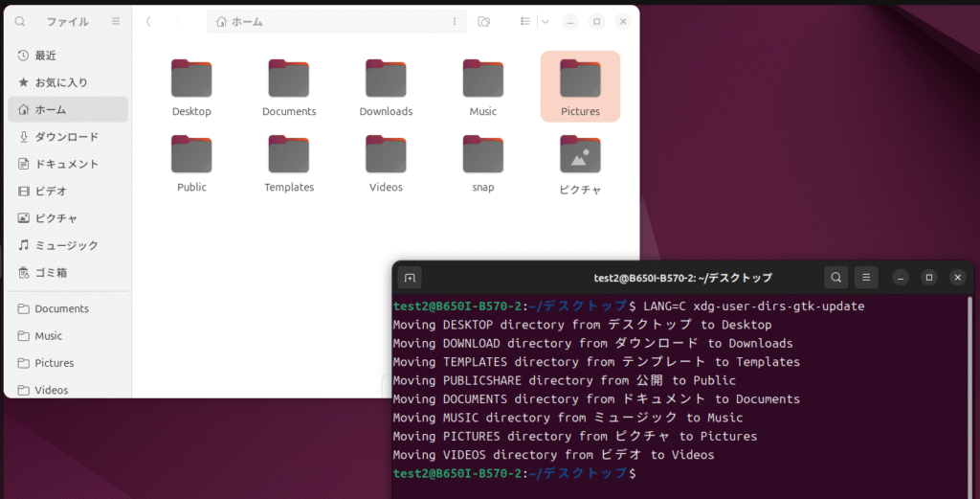Viewport: 980px width, 499px height.
Task: Open お気に入り in the sidebar
Action: coord(68,82)
